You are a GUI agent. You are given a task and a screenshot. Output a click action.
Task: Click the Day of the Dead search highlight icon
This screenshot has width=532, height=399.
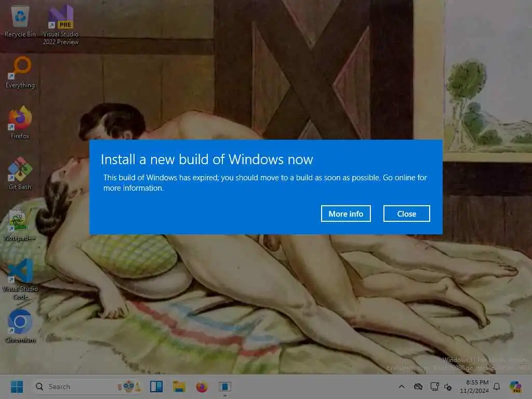click(x=129, y=387)
